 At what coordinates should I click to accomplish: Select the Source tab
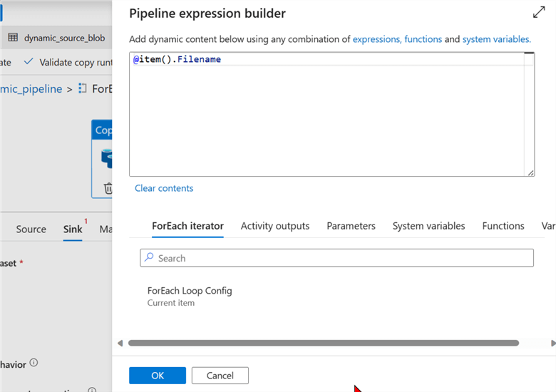[x=31, y=229]
